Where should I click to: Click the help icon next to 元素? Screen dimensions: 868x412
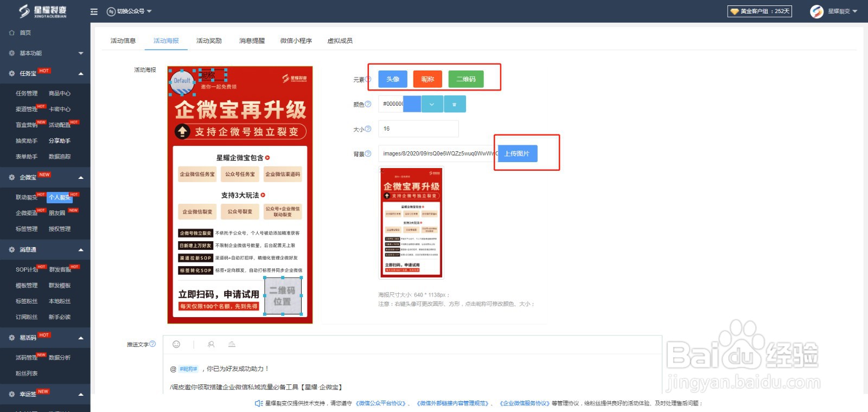click(x=368, y=79)
